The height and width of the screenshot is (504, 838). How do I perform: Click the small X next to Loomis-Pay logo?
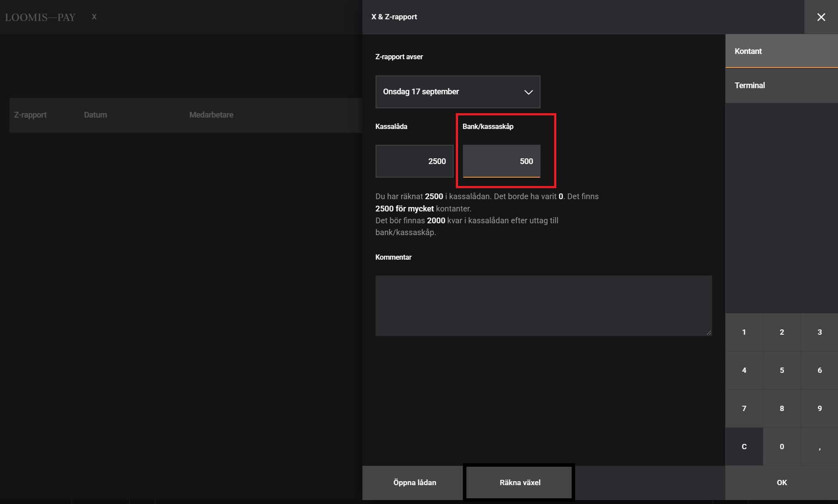94,17
